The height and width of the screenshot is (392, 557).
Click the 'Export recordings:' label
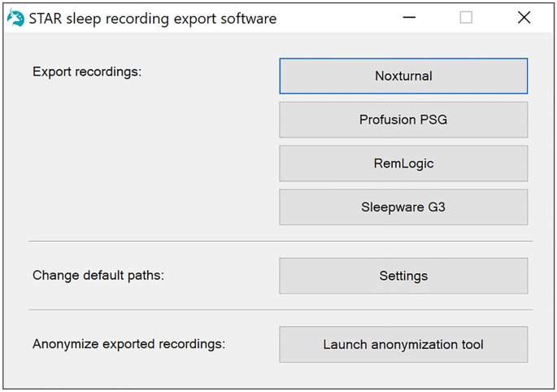click(87, 72)
